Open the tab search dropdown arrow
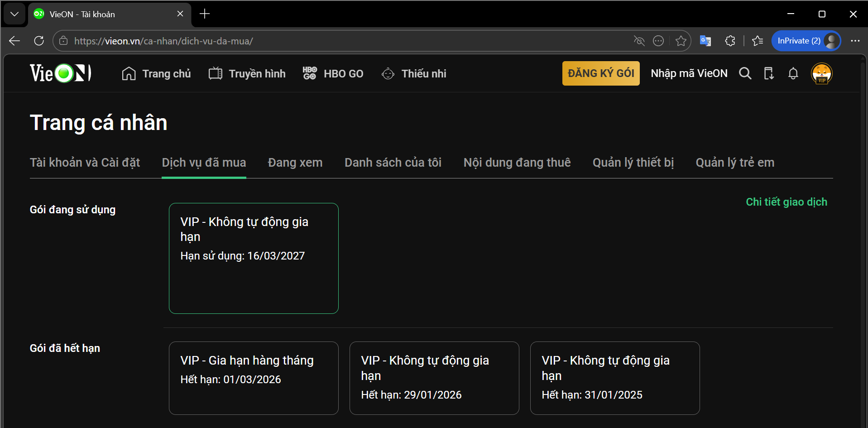Screen dimensions: 868x428 click(x=14, y=14)
